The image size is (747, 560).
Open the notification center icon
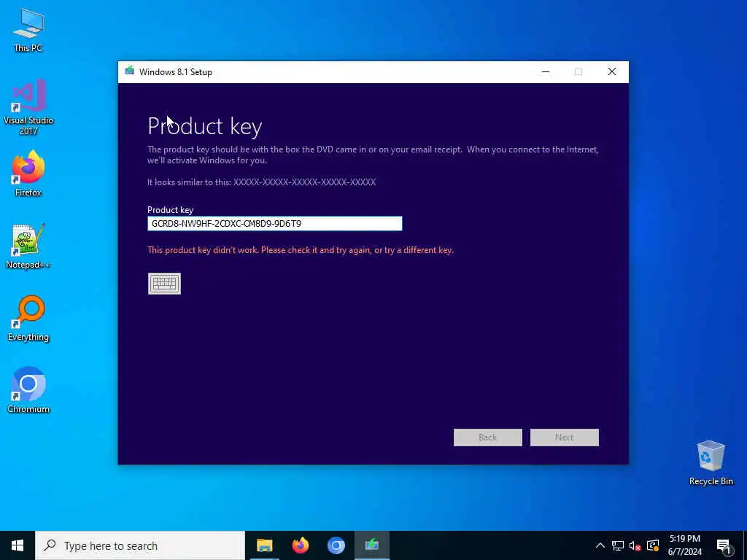(x=724, y=545)
